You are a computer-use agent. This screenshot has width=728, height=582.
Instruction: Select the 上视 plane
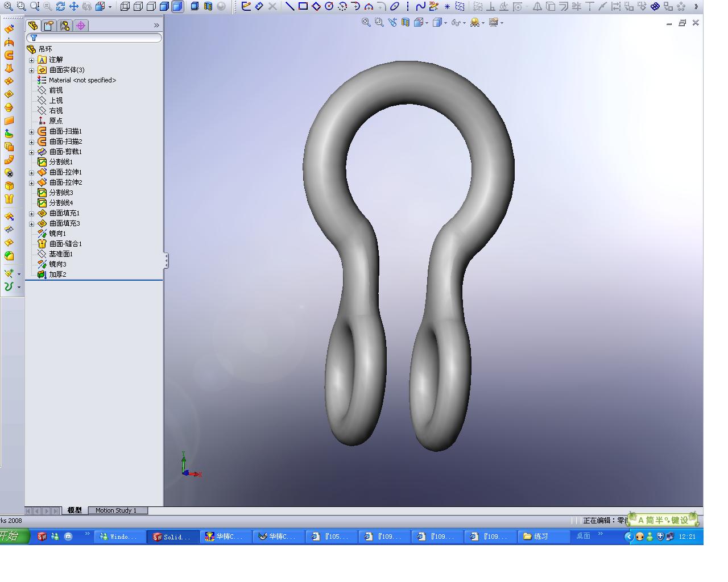click(56, 101)
